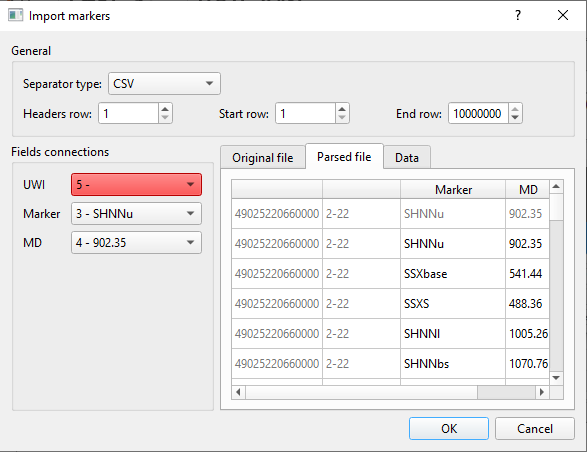Decrement the Start row spinner
Screen dimensions: 587x452
coord(342,118)
